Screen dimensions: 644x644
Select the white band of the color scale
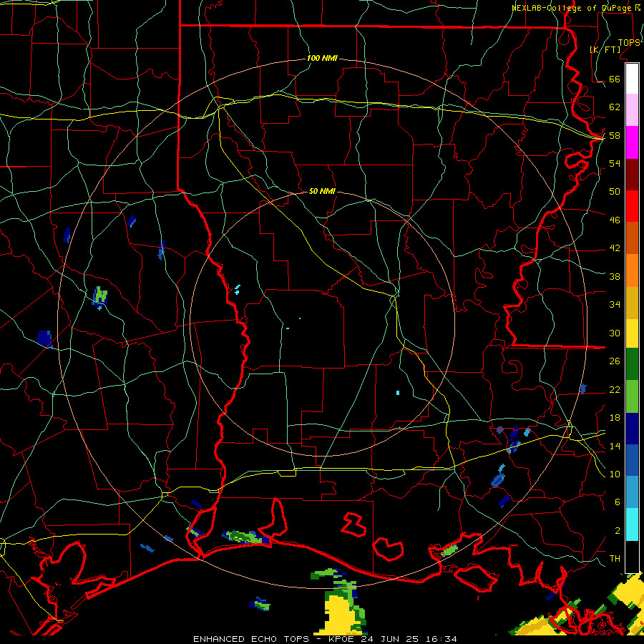point(632,79)
